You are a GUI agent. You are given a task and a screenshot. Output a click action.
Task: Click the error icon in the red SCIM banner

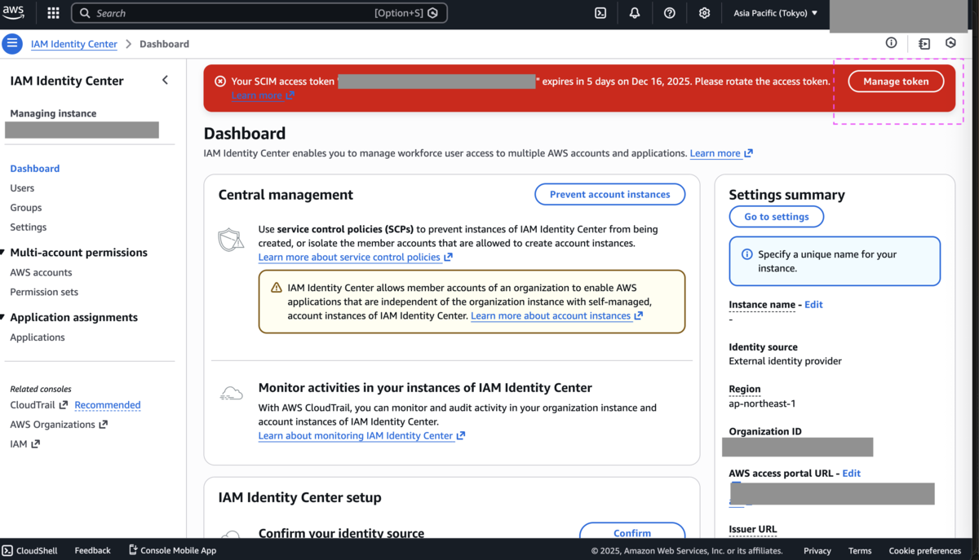click(220, 82)
